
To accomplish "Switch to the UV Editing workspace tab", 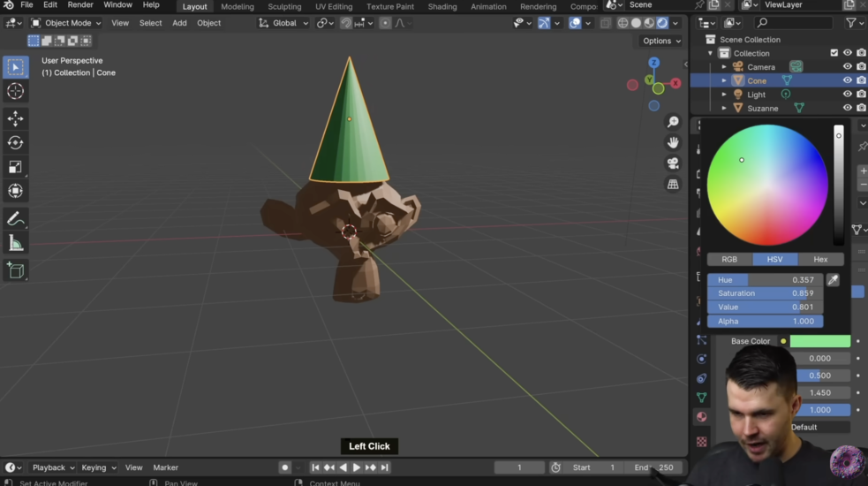I will (334, 7).
